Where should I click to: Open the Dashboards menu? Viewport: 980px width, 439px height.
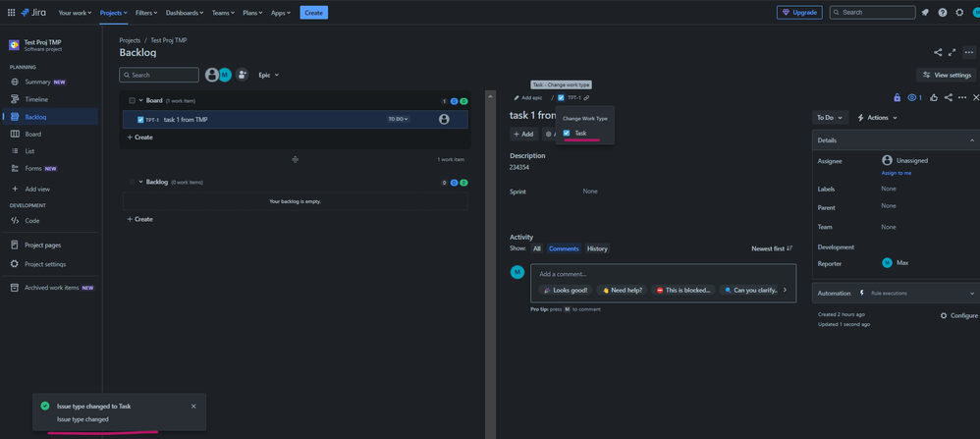[185, 13]
